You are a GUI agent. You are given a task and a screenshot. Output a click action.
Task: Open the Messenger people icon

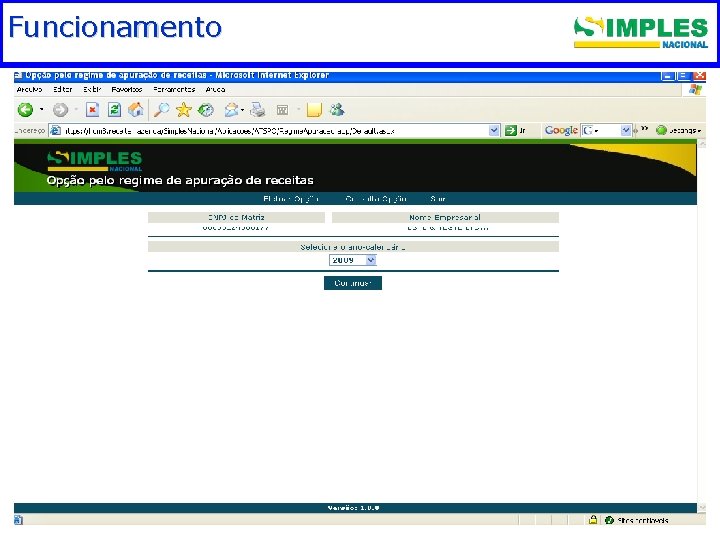pyautogui.click(x=337, y=109)
